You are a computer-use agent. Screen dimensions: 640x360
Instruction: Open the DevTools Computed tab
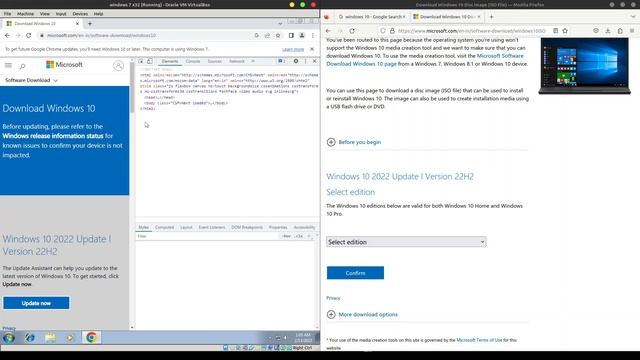164,227
